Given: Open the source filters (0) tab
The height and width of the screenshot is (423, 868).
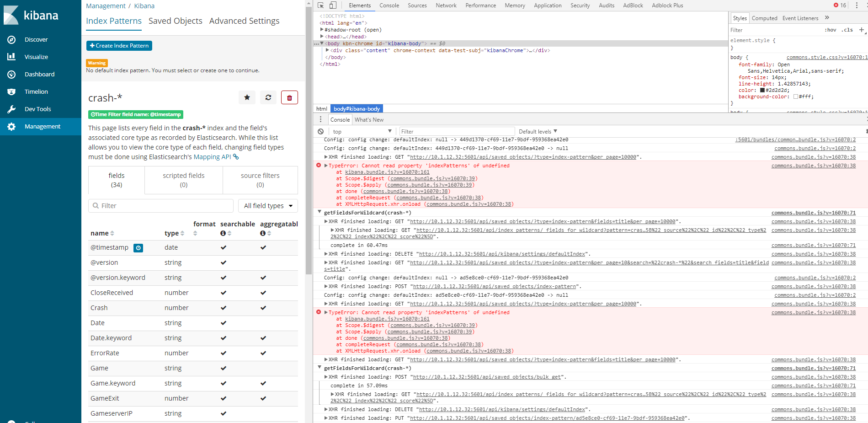Looking at the screenshot, I should [260, 180].
